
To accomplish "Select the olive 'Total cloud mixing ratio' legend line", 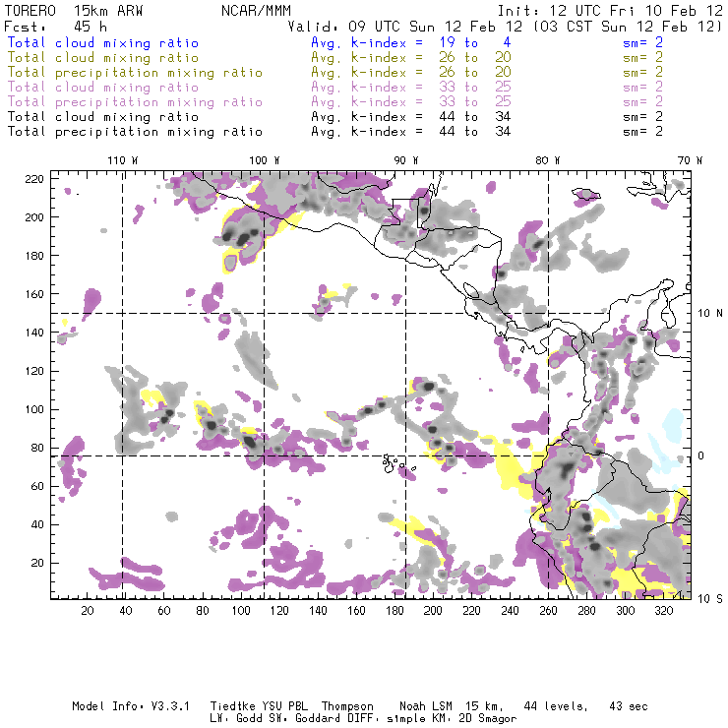I will click(103, 58).
